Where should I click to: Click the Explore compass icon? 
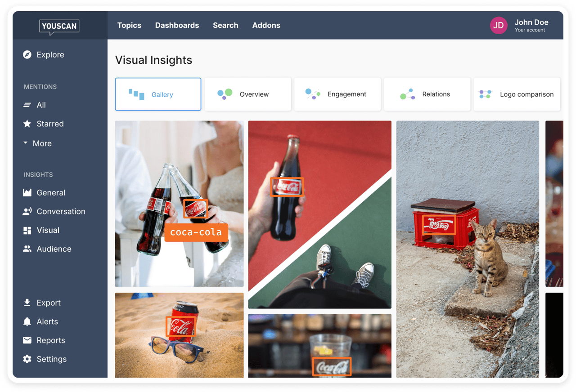click(x=27, y=55)
